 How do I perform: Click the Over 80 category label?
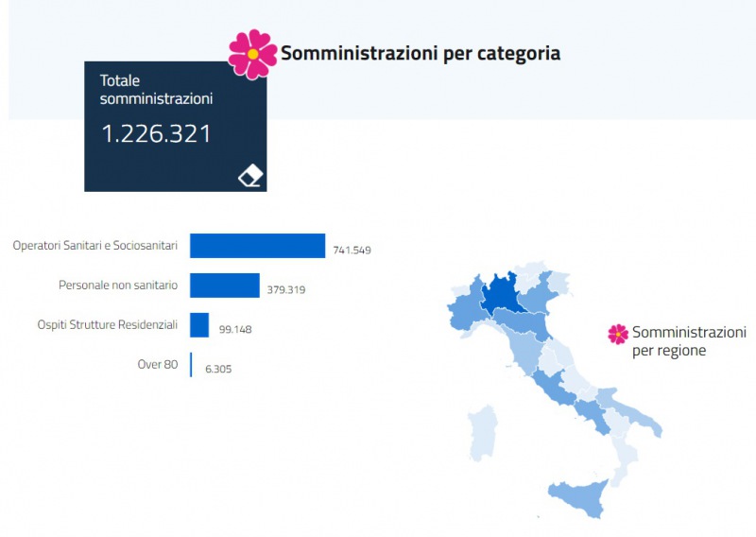158,364
